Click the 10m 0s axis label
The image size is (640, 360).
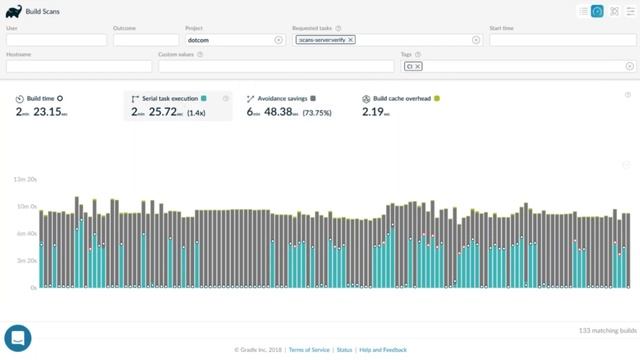click(x=27, y=207)
